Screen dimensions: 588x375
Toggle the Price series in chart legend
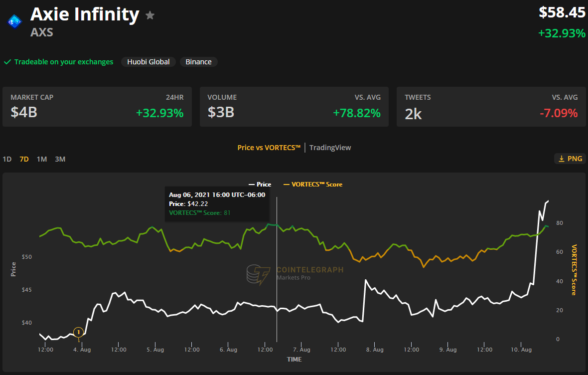click(x=260, y=185)
